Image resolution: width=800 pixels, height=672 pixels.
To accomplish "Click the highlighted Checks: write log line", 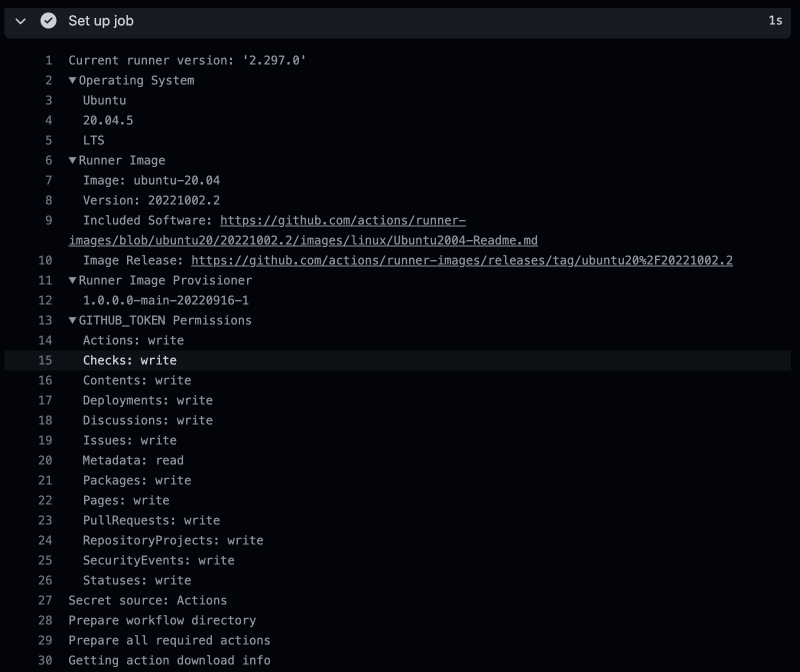I will [130, 360].
